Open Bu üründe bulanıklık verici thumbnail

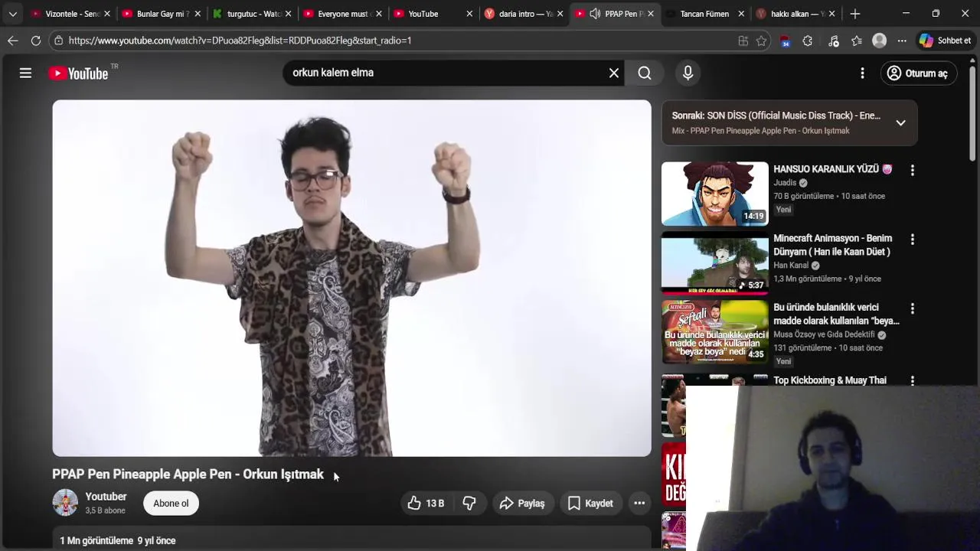(x=714, y=331)
